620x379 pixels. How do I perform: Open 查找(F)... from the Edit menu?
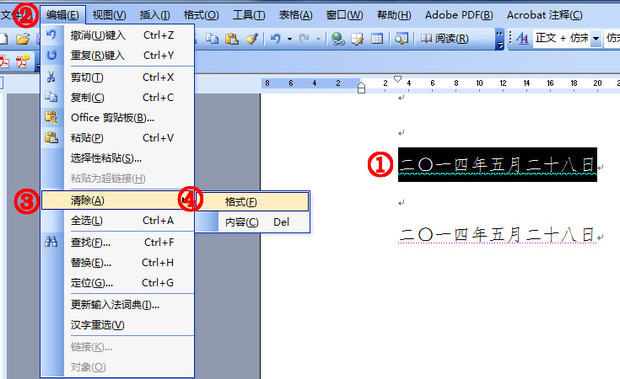pos(118,242)
